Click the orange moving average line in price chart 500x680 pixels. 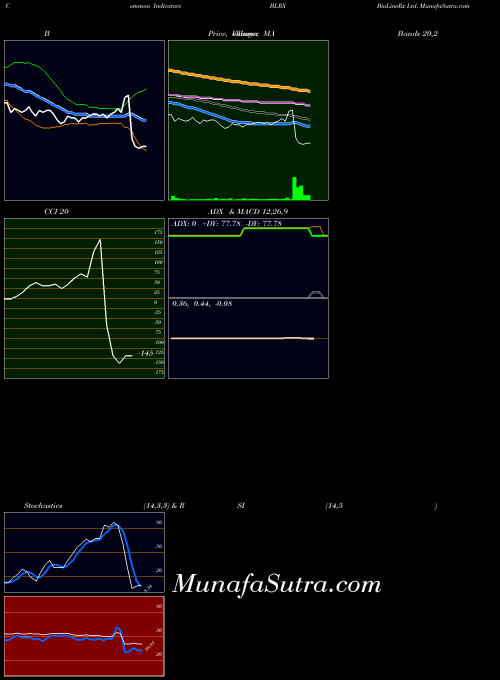coord(239,81)
